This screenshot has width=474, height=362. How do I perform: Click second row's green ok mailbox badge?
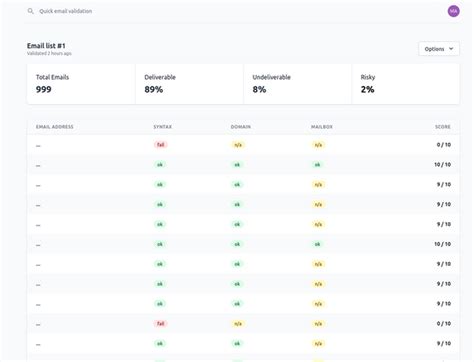[318, 165]
